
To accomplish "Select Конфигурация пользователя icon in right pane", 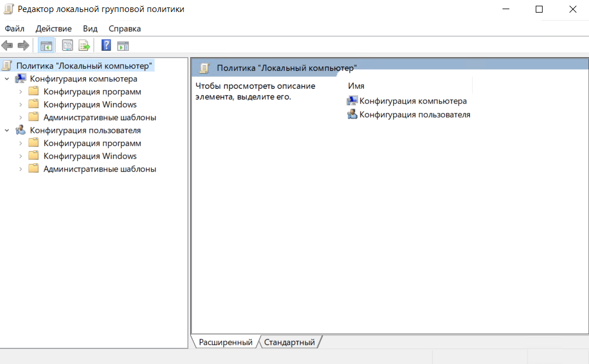I will tap(352, 114).
